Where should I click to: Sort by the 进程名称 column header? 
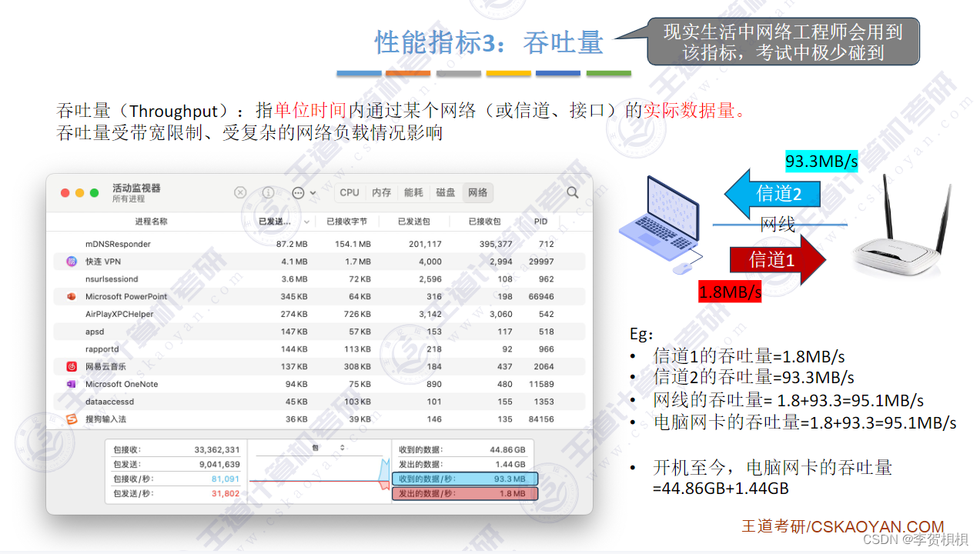[152, 222]
